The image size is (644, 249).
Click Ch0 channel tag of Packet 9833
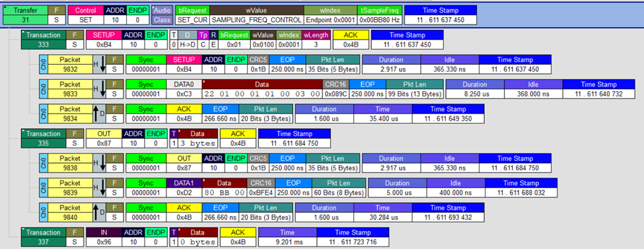coord(43,89)
